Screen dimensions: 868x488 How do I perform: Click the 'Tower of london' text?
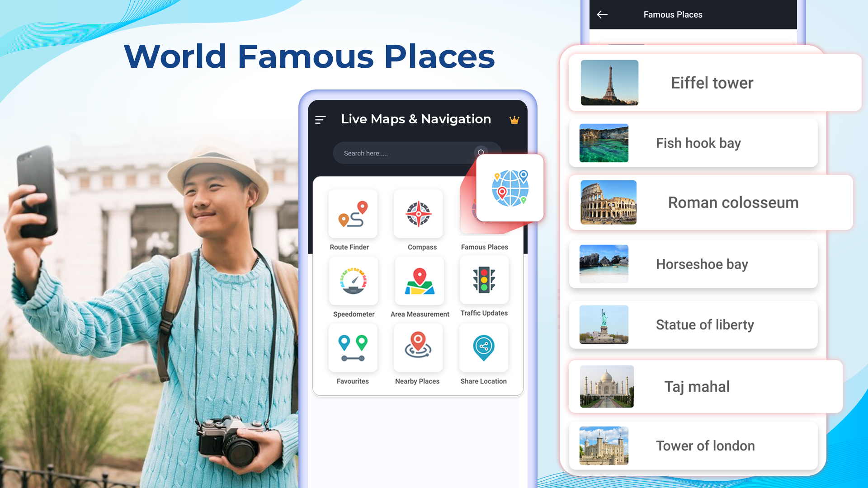[705, 446]
